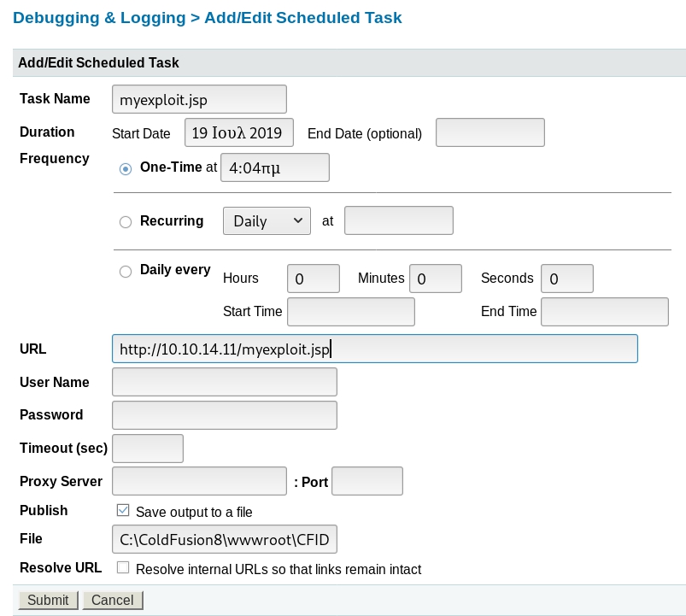Click the One-Time label text
The image size is (686, 616).
click(x=171, y=167)
